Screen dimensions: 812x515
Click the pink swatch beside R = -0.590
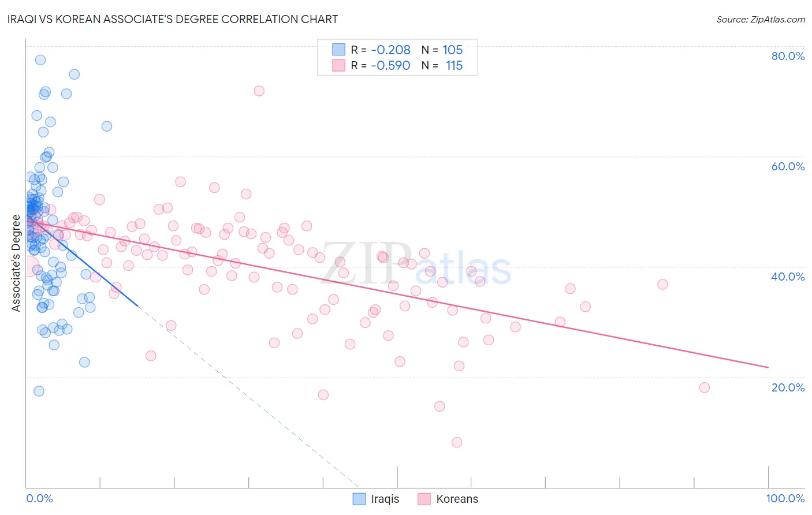point(338,65)
